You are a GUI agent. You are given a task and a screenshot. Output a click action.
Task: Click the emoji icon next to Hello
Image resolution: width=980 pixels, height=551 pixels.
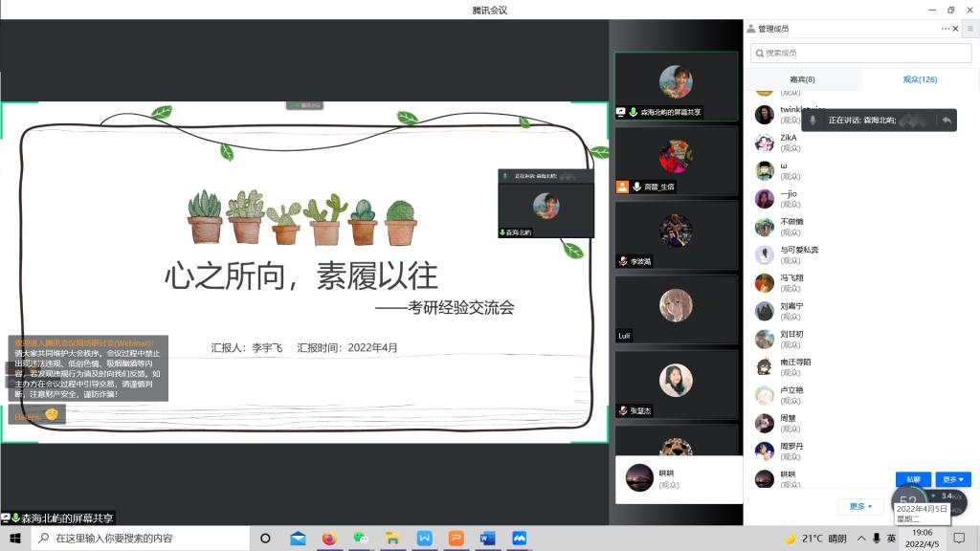[53, 415]
